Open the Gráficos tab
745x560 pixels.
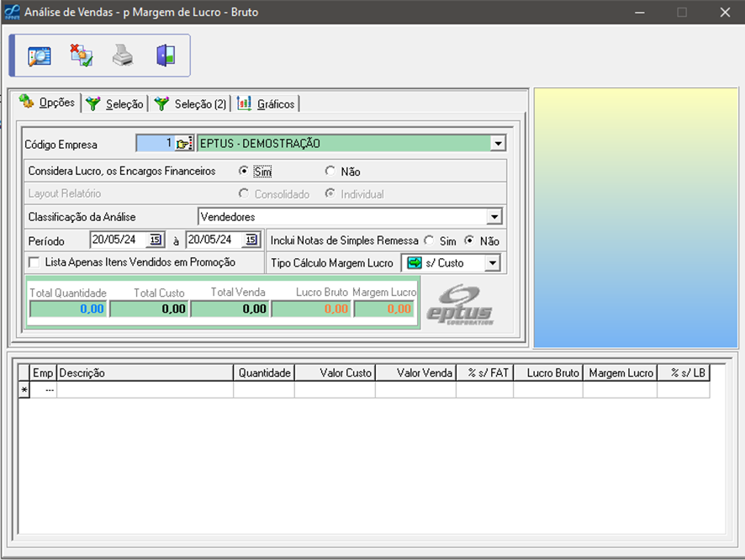267,104
